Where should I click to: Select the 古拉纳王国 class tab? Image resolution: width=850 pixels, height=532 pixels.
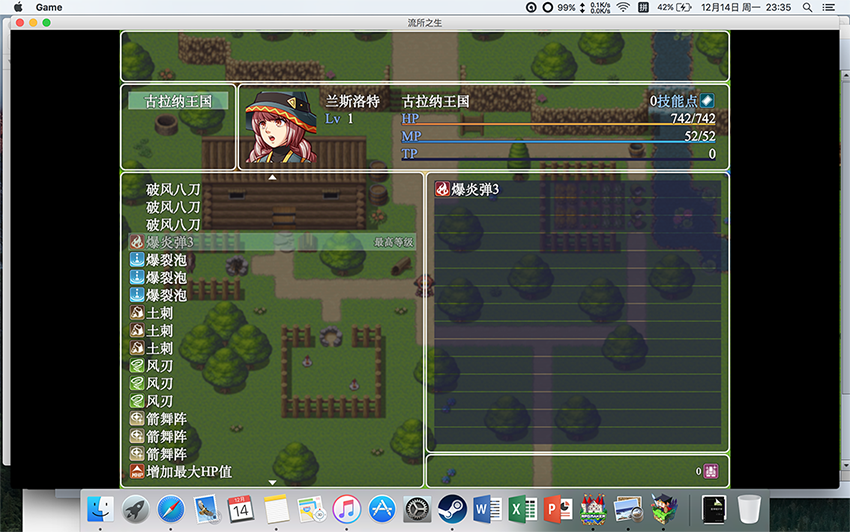[178, 101]
